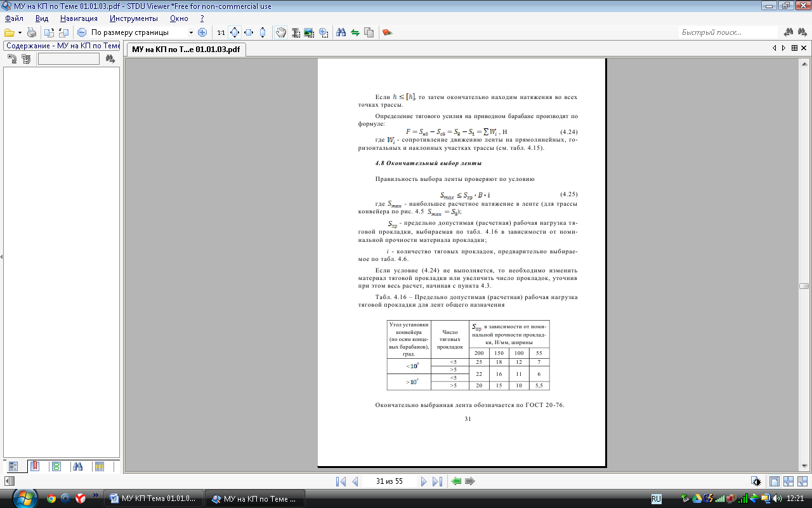Expand the recent files arrow beside Open

coord(20,32)
